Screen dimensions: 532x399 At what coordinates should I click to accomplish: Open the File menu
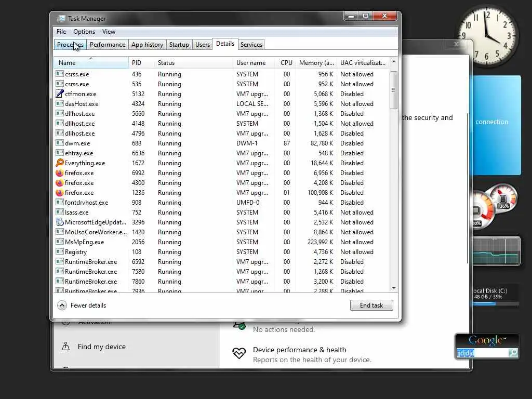pyautogui.click(x=61, y=32)
